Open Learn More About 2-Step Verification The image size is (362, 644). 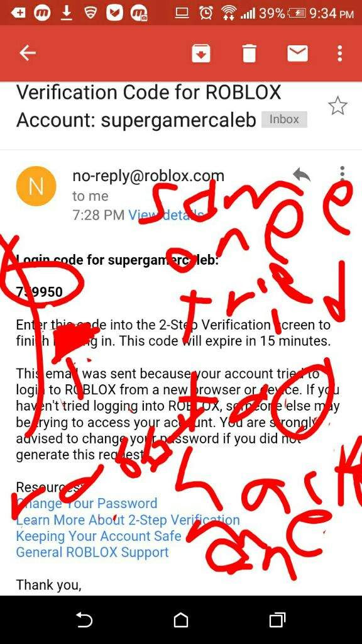(x=128, y=519)
